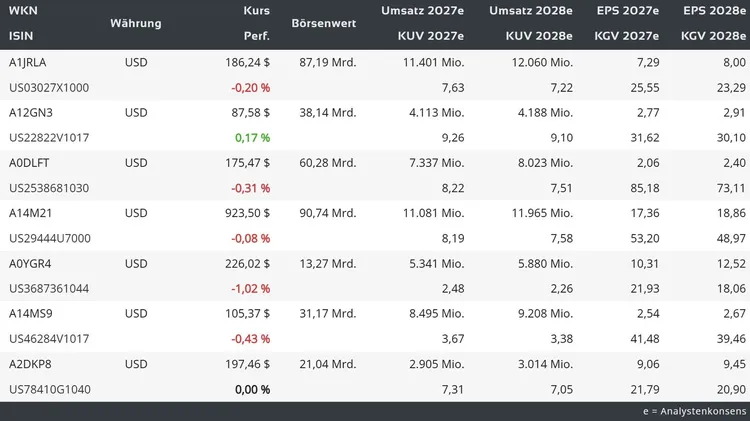This screenshot has width=750, height=421.
Task: Sort by Umsatz 2027e header
Action: pyautogui.click(x=423, y=10)
